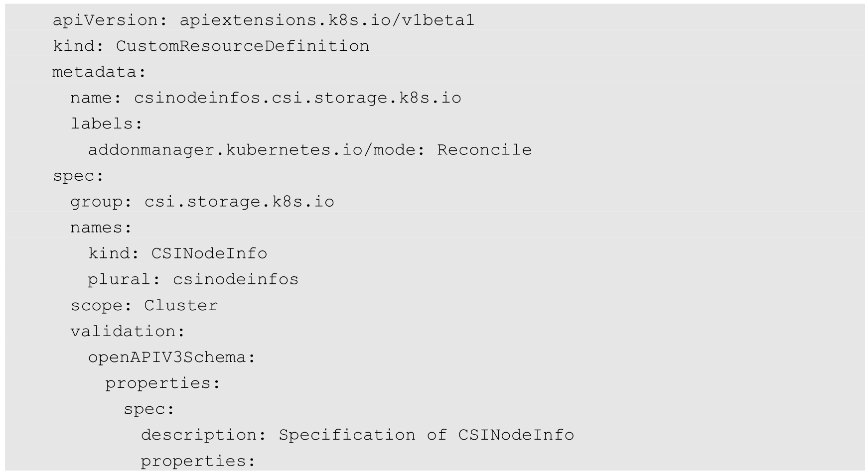The height and width of the screenshot is (475, 868).
Task: Click the csinodeinfos plural value
Action: (235, 279)
